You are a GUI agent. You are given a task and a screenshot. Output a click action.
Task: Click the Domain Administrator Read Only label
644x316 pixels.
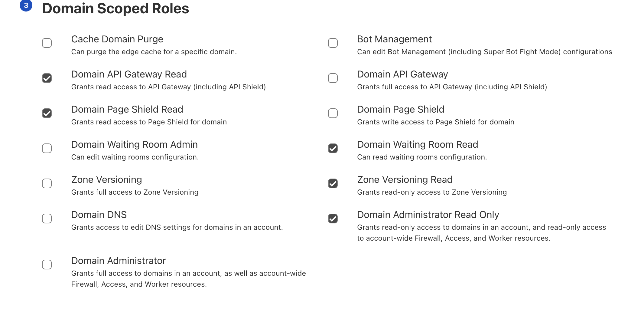click(428, 215)
